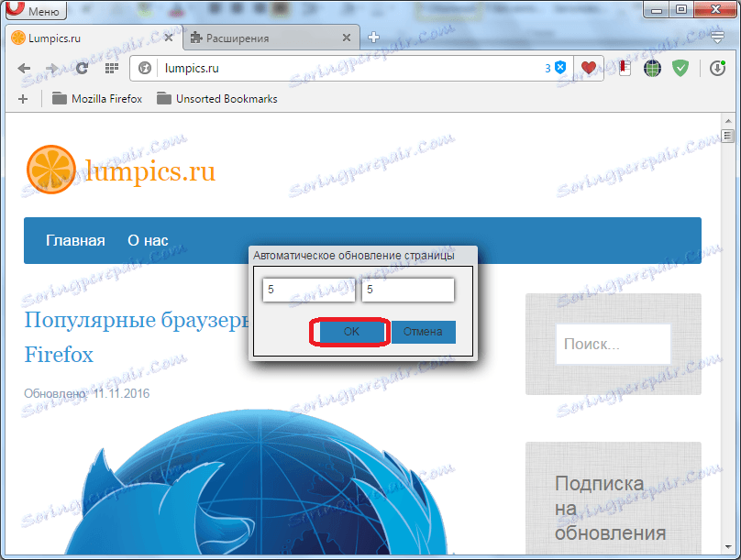Click the Firefox globe article image
The image size is (741, 560).
click(258, 481)
